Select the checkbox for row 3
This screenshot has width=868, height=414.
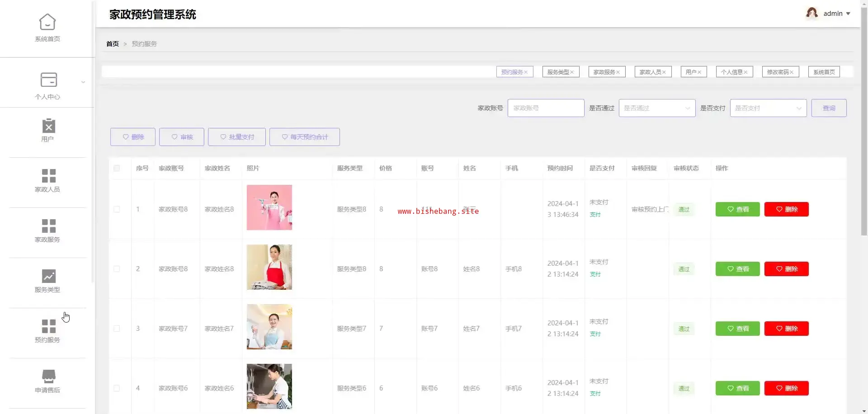117,329
